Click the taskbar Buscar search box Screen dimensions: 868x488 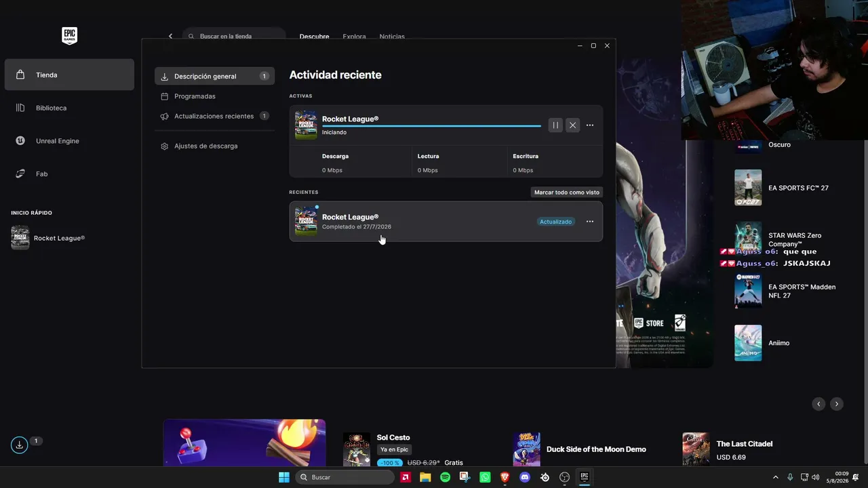[345, 477]
